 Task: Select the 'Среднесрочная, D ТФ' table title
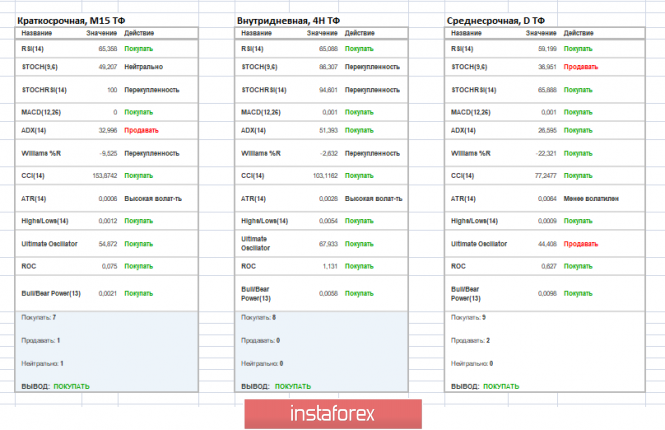click(495, 20)
